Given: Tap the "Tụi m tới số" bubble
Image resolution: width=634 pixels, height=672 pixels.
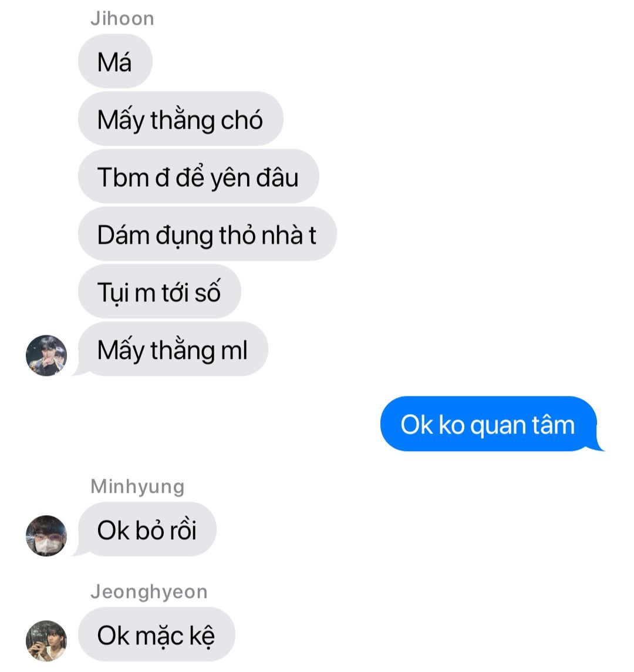Looking at the screenshot, I should click(x=159, y=291).
